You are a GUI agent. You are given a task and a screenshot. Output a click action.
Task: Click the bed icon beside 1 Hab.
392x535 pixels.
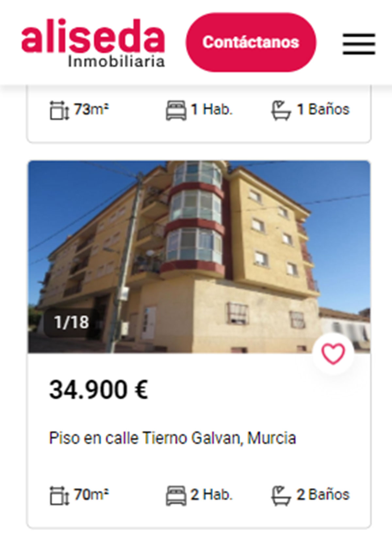[x=176, y=110]
